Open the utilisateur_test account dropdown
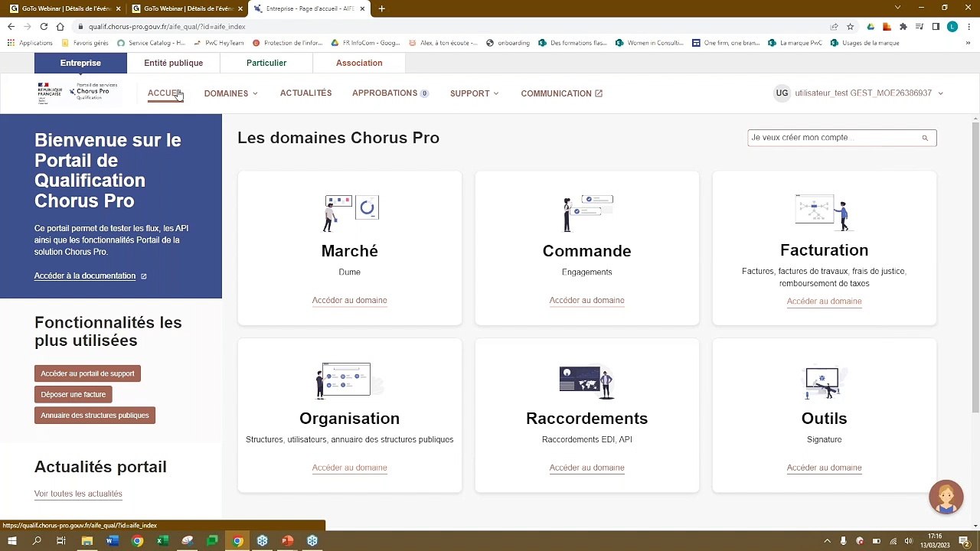Screen dimensions: 980x551 coord(869,93)
